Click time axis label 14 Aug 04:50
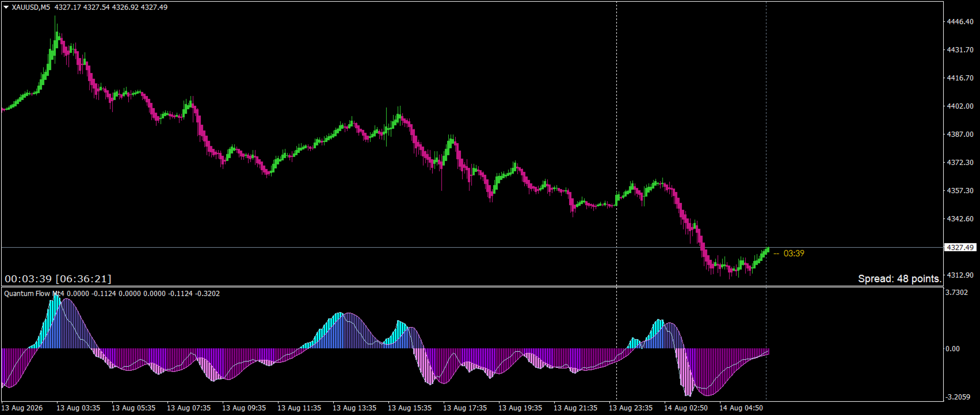Image resolution: width=980 pixels, height=415 pixels. (x=741, y=408)
